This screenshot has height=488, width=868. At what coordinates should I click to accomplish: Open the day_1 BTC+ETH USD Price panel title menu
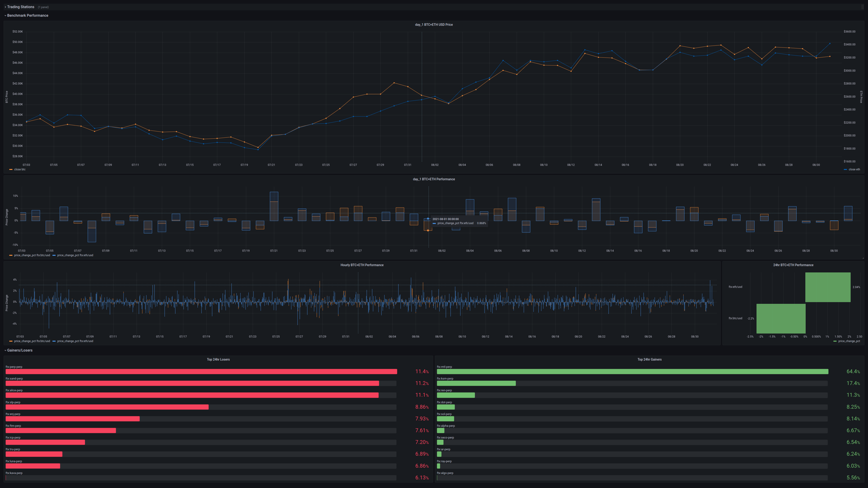pyautogui.click(x=434, y=25)
